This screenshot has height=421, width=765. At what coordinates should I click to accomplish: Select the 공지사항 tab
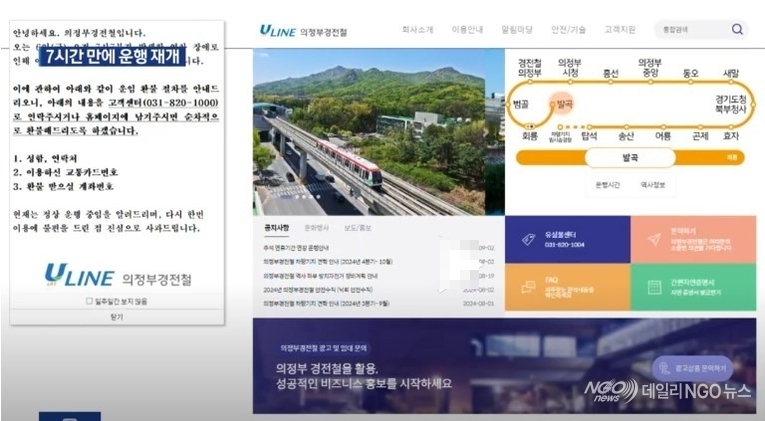coord(277,228)
